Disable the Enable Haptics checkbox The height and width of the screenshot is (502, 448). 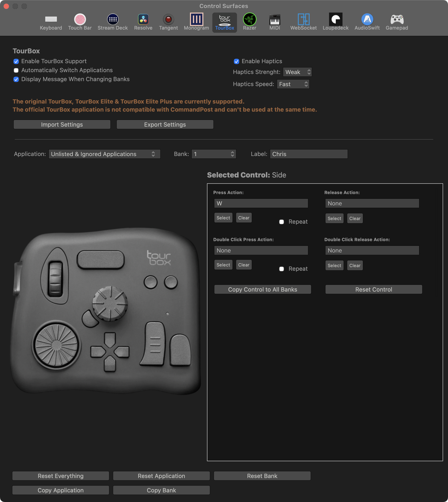click(x=236, y=61)
